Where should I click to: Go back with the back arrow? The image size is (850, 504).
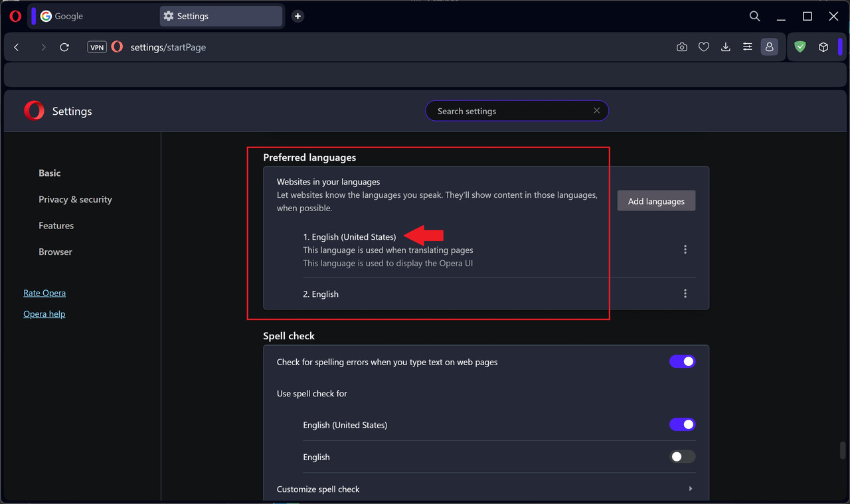17,47
